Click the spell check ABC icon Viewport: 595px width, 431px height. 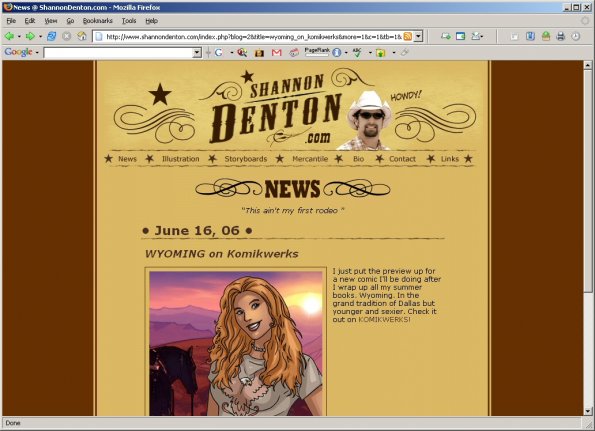(357, 53)
